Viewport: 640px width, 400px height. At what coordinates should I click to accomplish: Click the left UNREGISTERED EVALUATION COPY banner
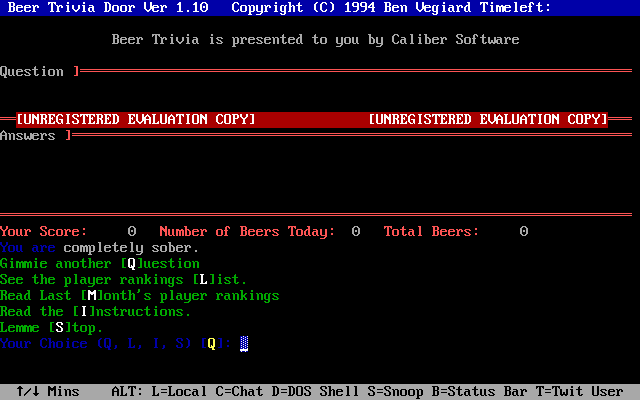[135, 119]
